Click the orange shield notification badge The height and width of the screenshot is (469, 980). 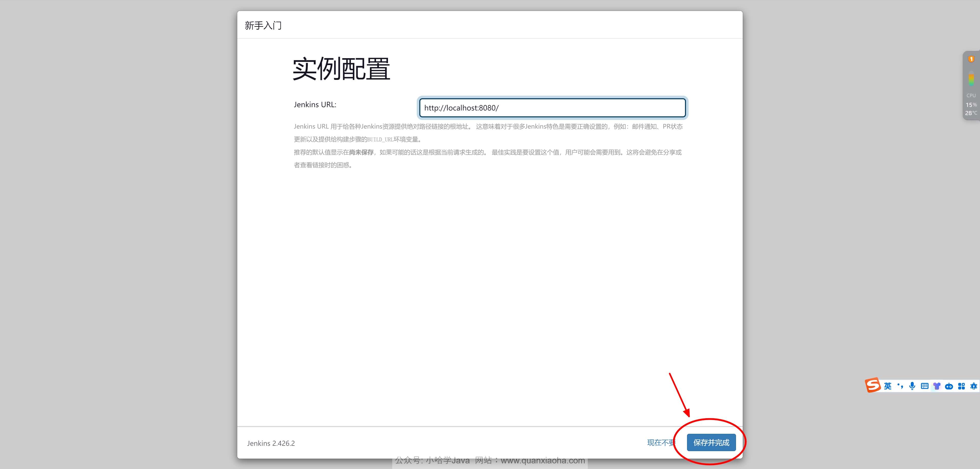(971, 59)
